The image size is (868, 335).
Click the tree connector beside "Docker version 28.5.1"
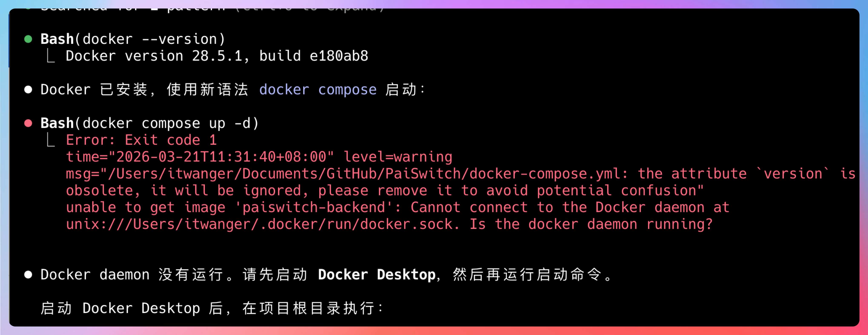click(x=51, y=56)
